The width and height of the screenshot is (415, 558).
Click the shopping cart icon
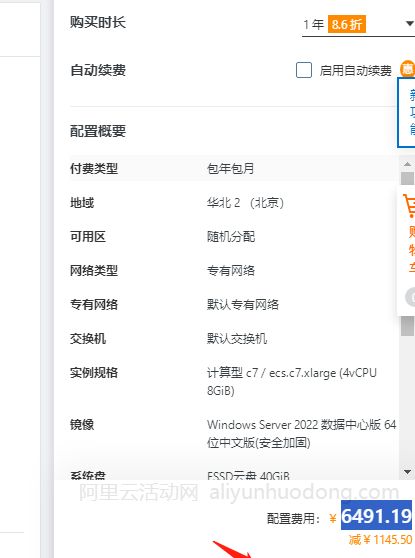(x=409, y=205)
